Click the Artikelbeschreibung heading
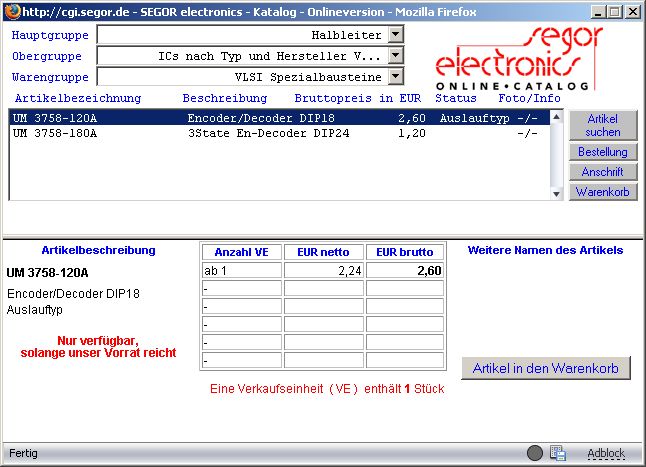The image size is (646, 467). click(x=98, y=250)
